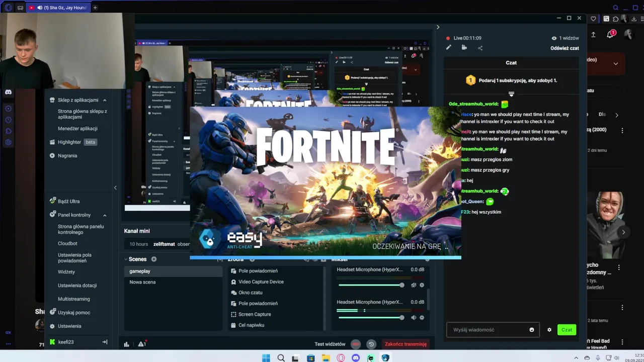Viewport: 644px width, 362px height.
Task: Click green Czat send button
Action: (x=567, y=330)
